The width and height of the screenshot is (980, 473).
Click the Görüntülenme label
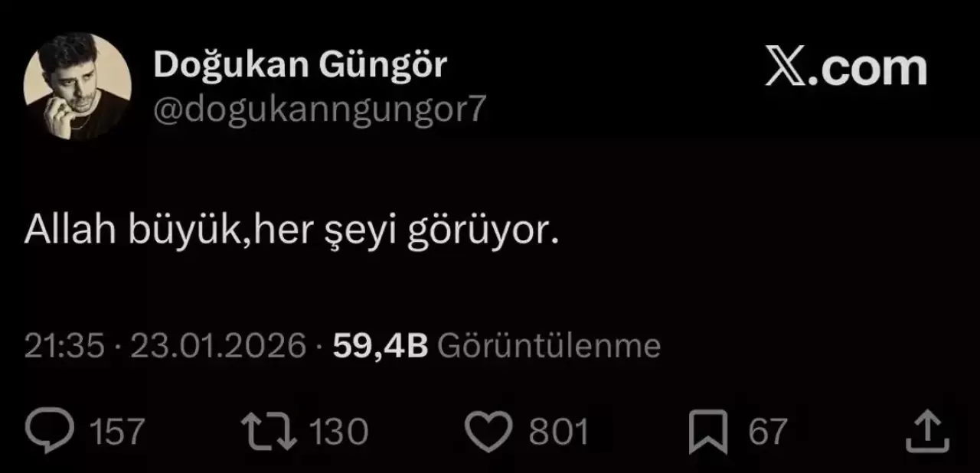[x=548, y=347]
